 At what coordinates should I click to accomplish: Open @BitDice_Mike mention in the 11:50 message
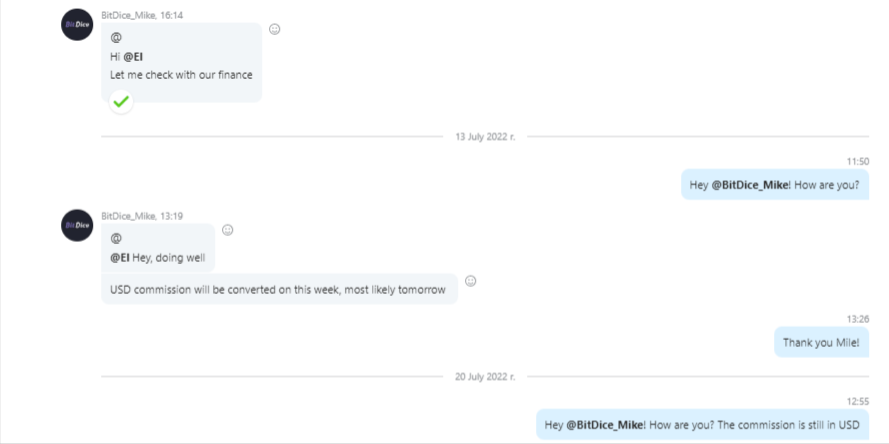[x=750, y=185]
